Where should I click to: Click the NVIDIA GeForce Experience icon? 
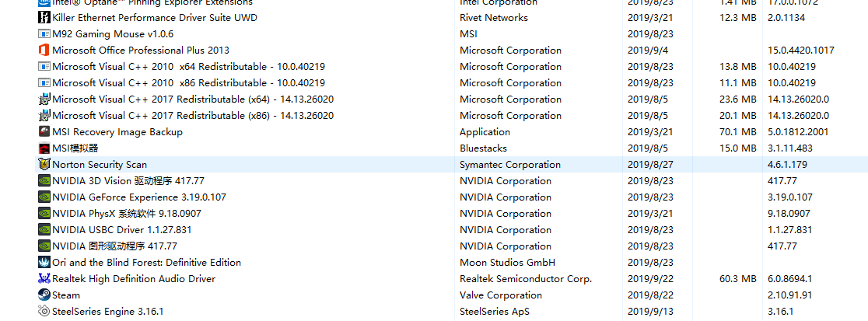coord(44,197)
